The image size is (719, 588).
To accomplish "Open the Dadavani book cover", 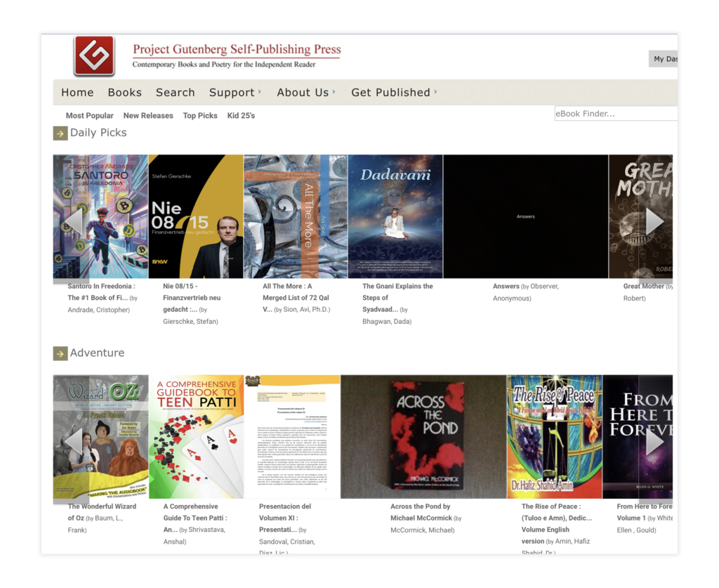I will pos(396,216).
